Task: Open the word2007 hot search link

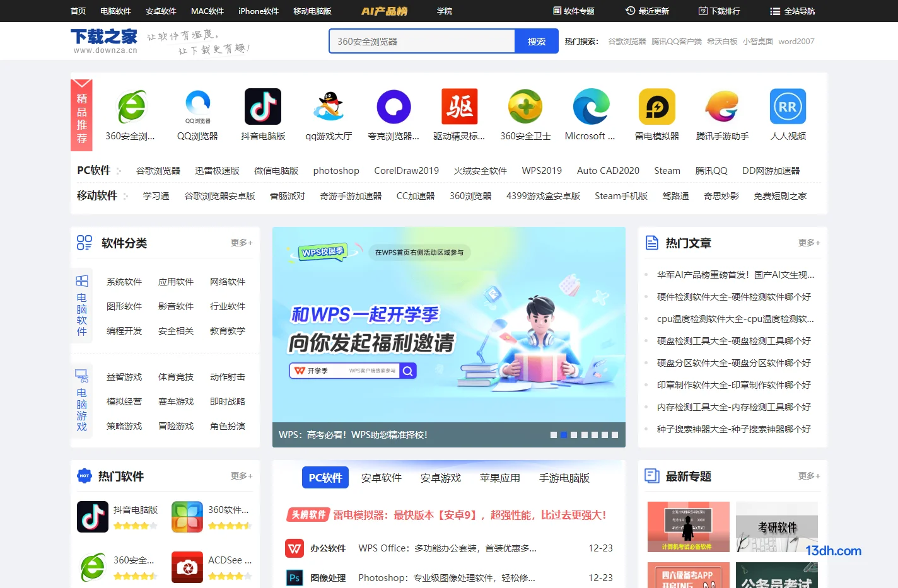Action: 796,41
